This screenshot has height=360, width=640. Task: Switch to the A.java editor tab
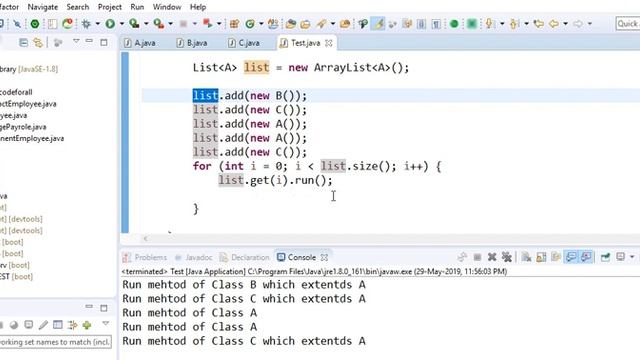pos(140,43)
